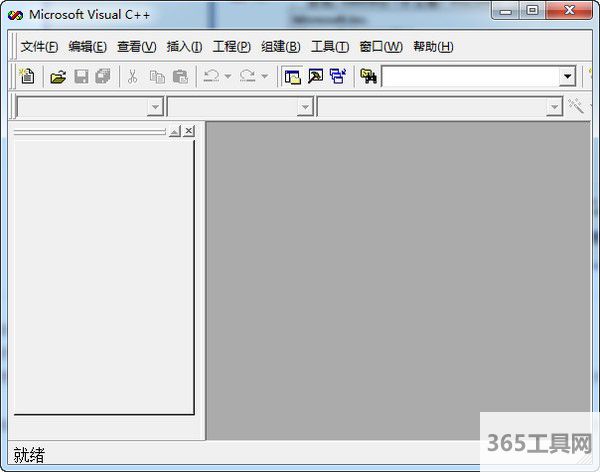Open the 文件(F) menu

point(39,47)
